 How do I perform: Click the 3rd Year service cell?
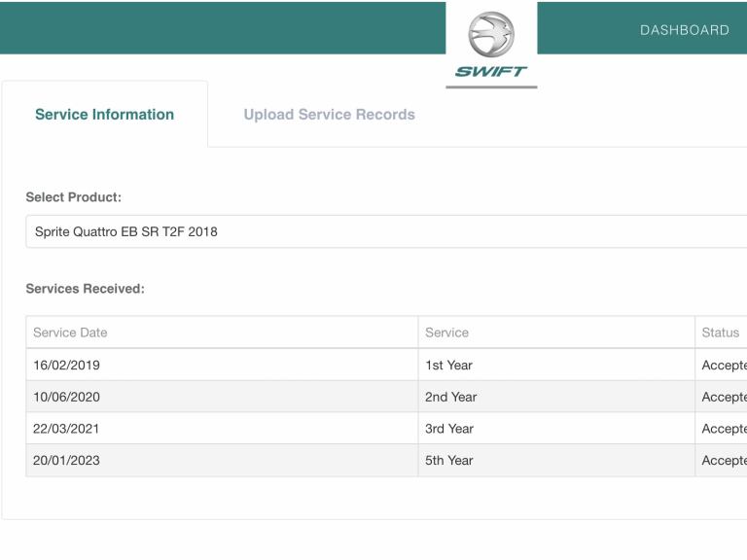tap(450, 429)
